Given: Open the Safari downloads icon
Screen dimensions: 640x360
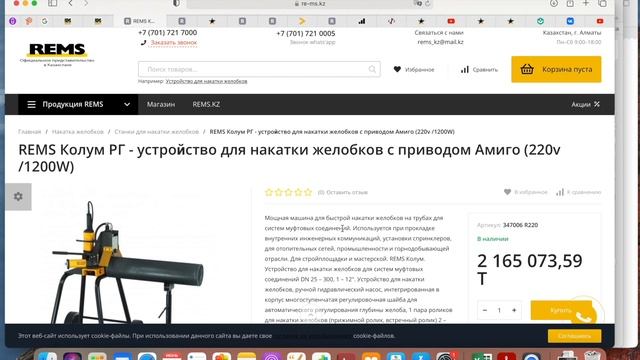Looking at the screenshot, I should pyautogui.click(x=554, y=3).
